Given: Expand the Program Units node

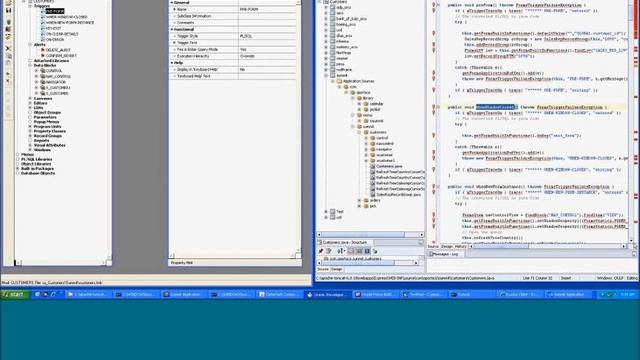Looking at the screenshot, I should (30, 127).
